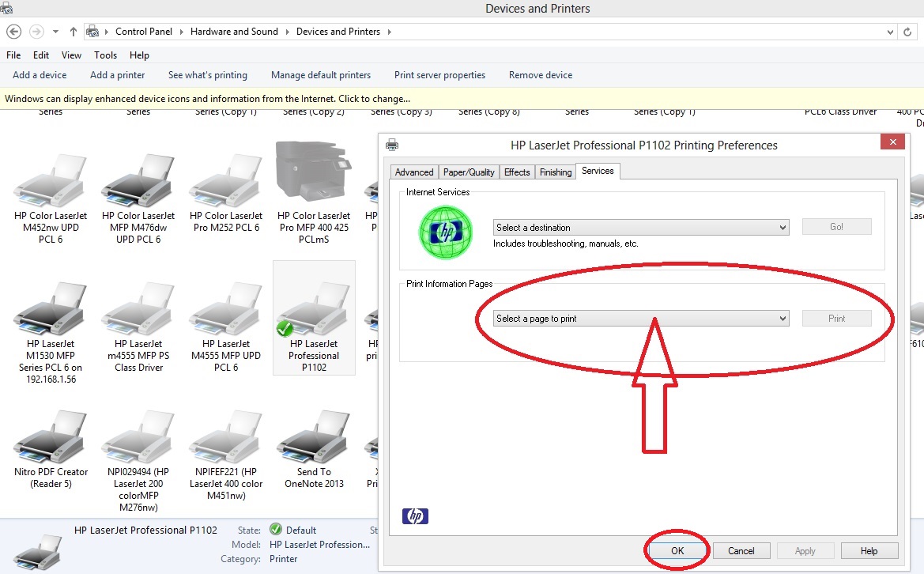Select NPIFEF221 HP LaserJet 400 color icon
The width and height of the screenshot is (924, 574).
(226, 436)
